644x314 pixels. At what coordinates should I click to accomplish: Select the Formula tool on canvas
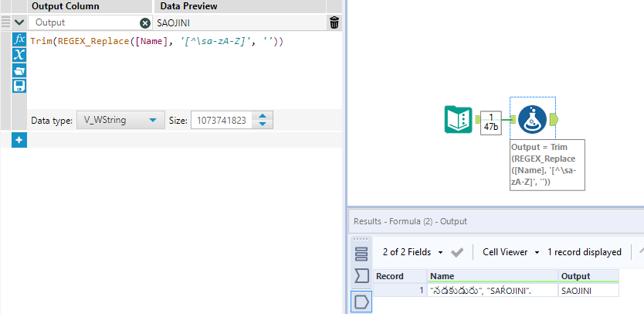[533, 119]
